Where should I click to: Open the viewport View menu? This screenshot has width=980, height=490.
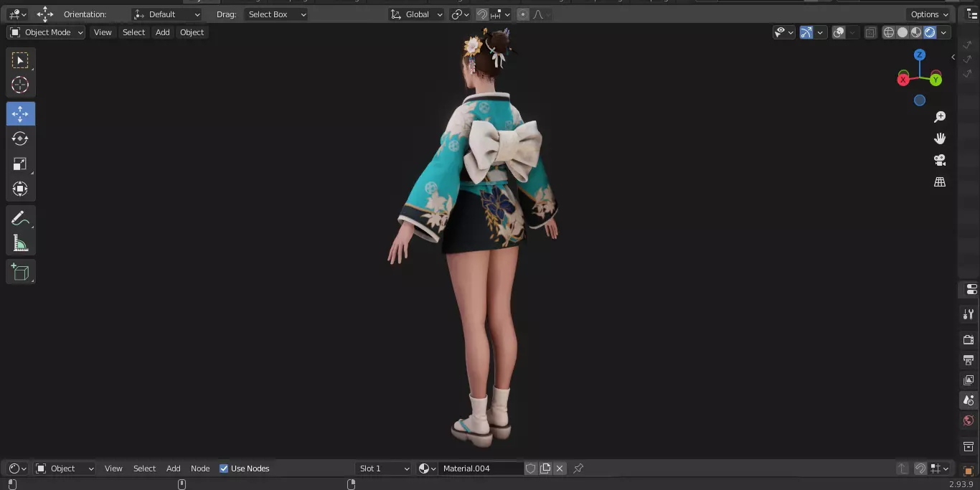[x=103, y=32]
